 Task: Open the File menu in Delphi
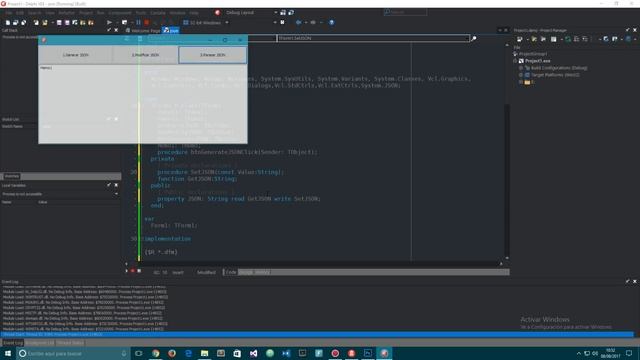point(9,13)
